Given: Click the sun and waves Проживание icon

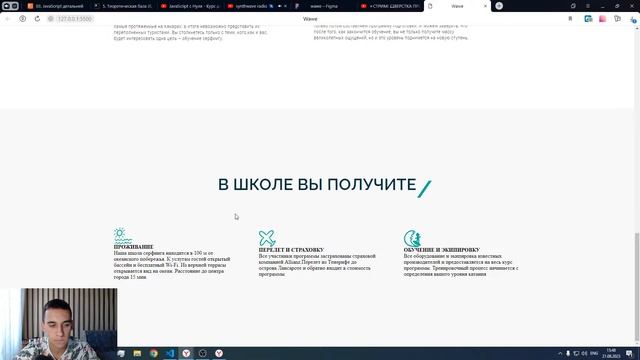Looking at the screenshot, I should [x=122, y=236].
